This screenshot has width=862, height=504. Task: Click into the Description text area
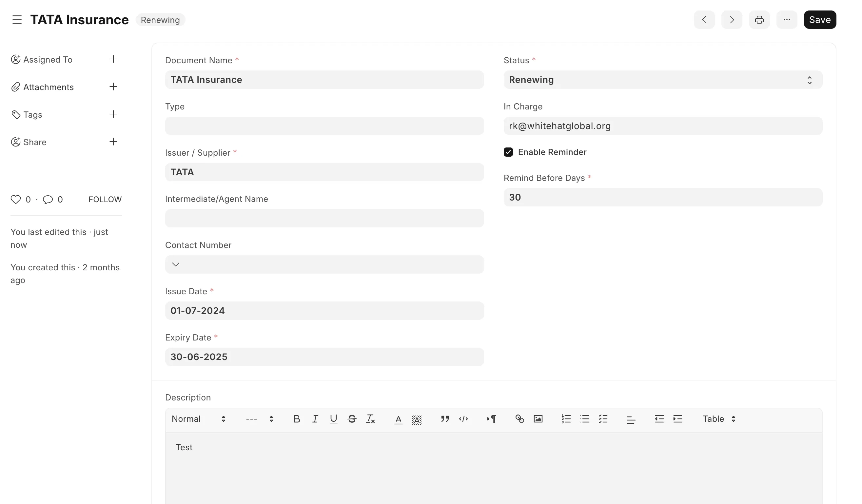494,468
